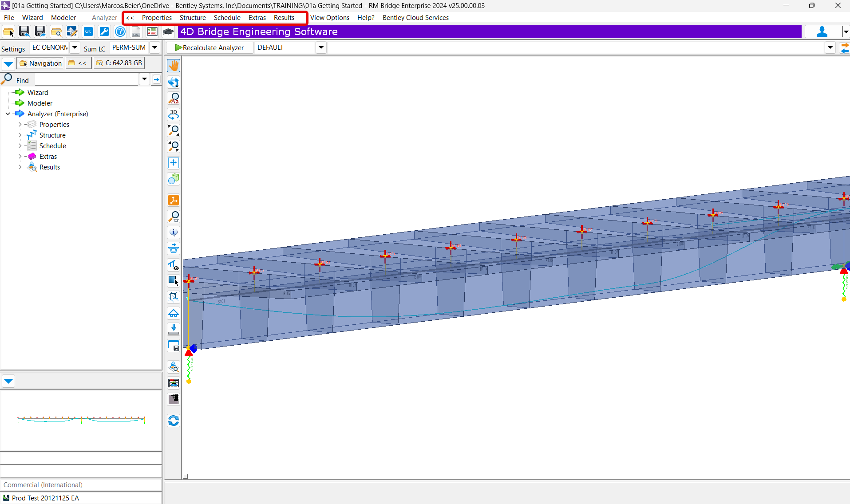Expand the Results tree node
Viewport: 850px width, 504px height.
[20, 167]
